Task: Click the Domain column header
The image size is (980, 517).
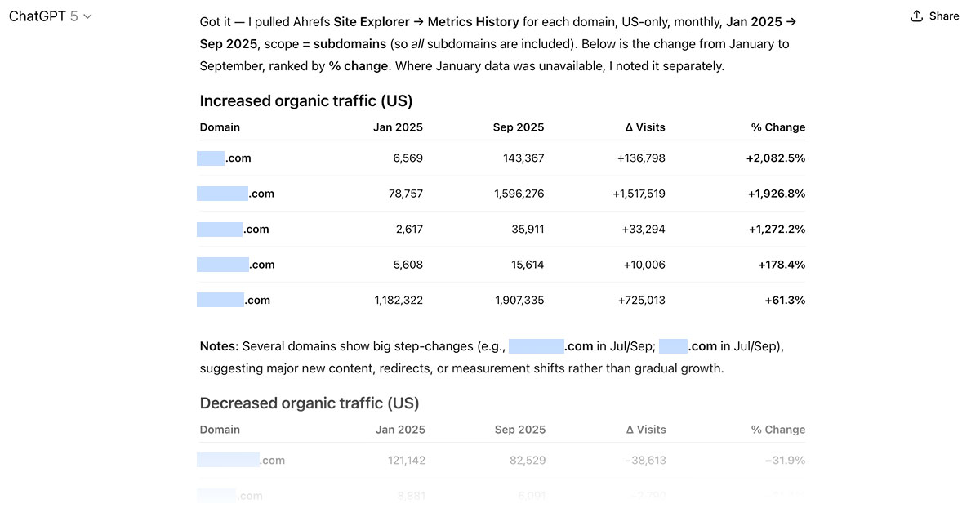Action: [x=220, y=127]
